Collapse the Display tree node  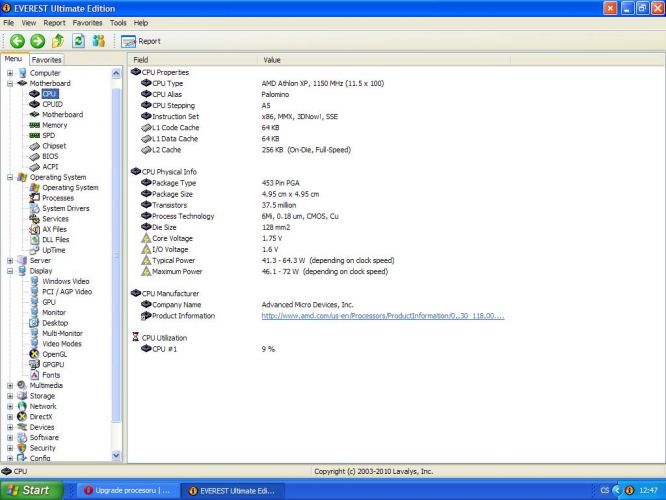10,271
